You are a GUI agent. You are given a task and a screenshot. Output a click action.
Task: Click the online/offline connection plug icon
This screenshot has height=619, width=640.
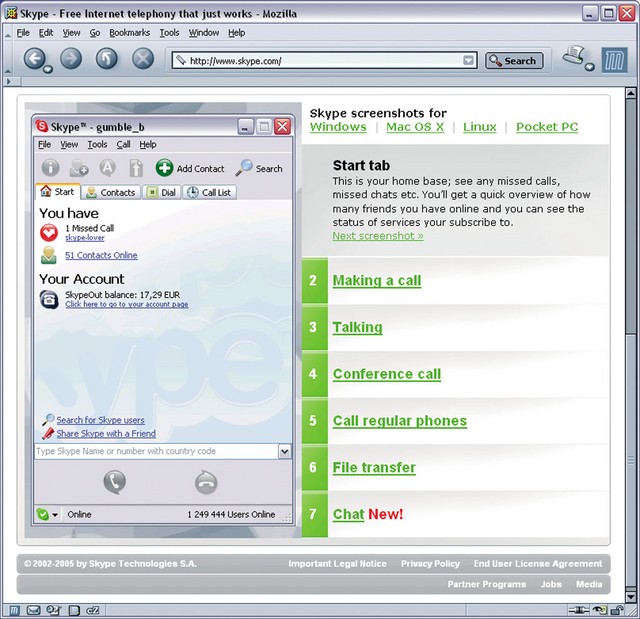(x=578, y=610)
